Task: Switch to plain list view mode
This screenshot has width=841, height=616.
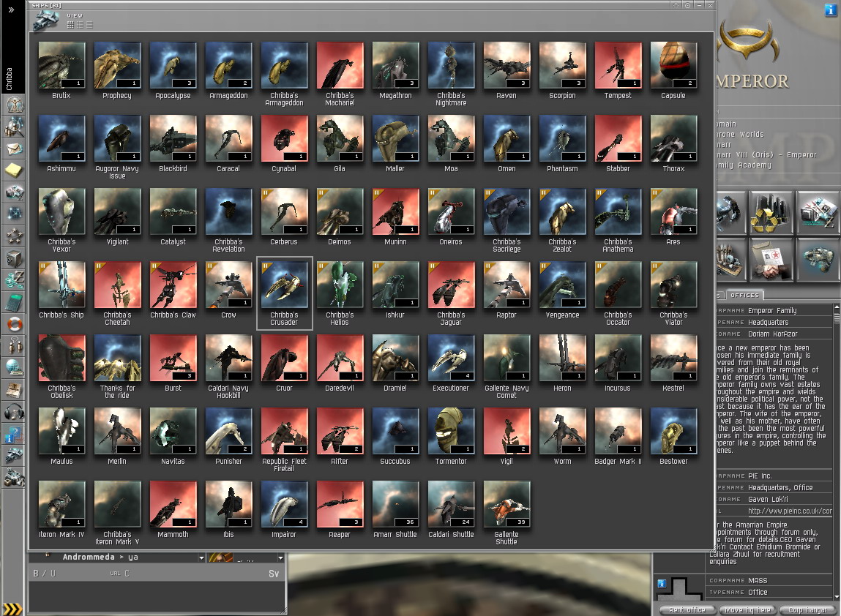Action: [89, 25]
